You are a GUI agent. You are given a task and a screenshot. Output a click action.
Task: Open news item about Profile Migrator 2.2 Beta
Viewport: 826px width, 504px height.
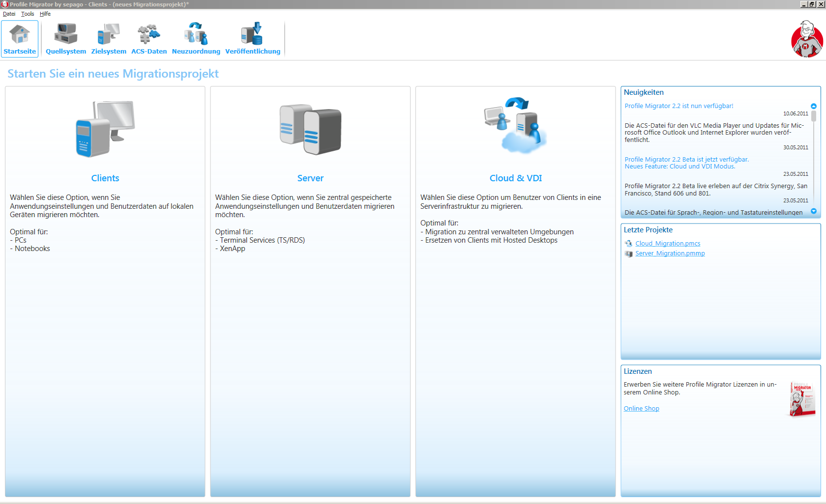[x=687, y=163]
